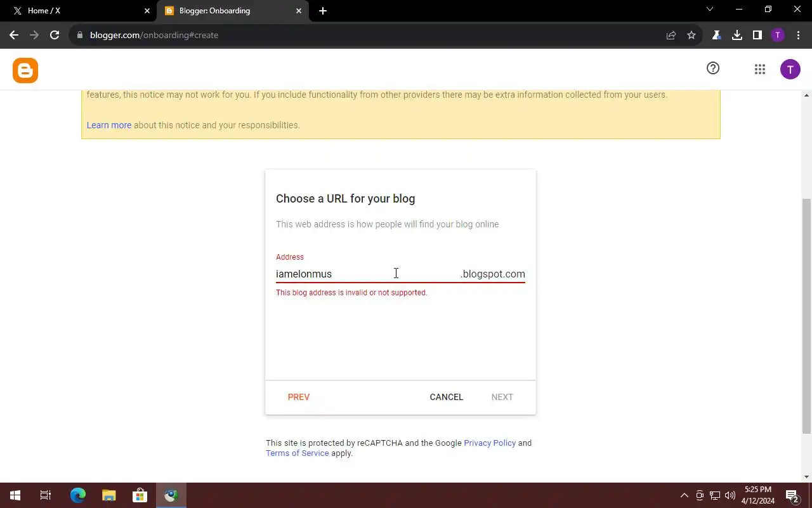Open the Privacy Policy link
The width and height of the screenshot is (812, 508).
490,443
